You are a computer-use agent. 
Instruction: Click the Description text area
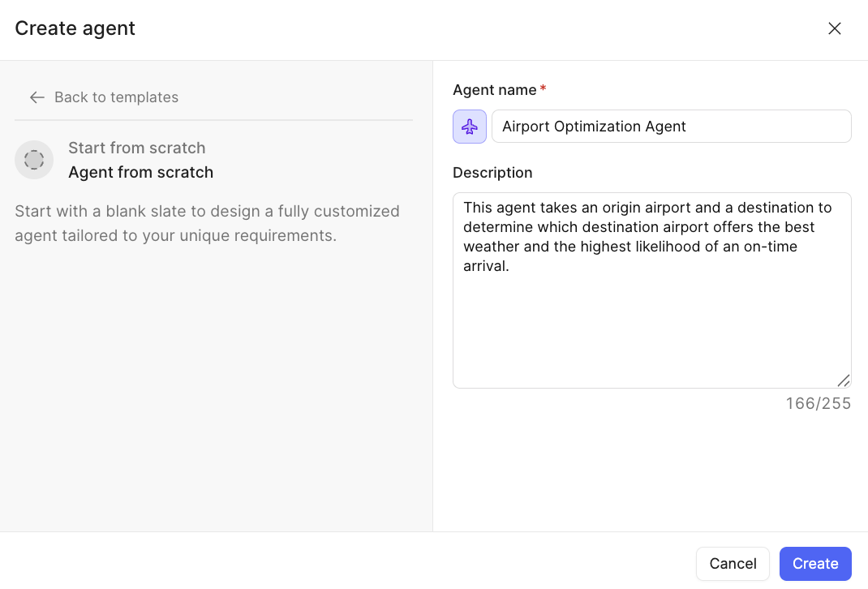pos(651,290)
